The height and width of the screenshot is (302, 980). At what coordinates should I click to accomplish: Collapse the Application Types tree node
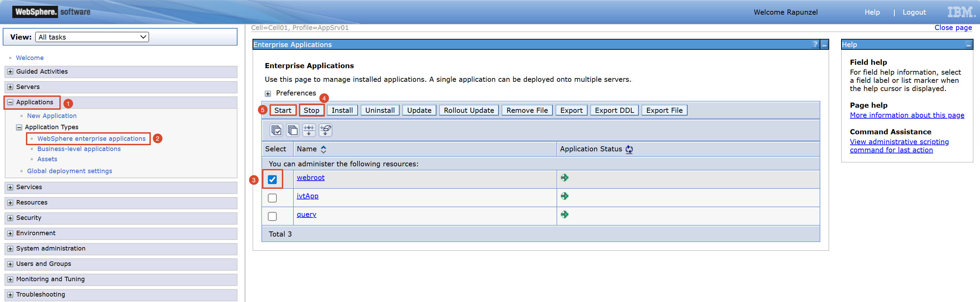pyautogui.click(x=19, y=127)
